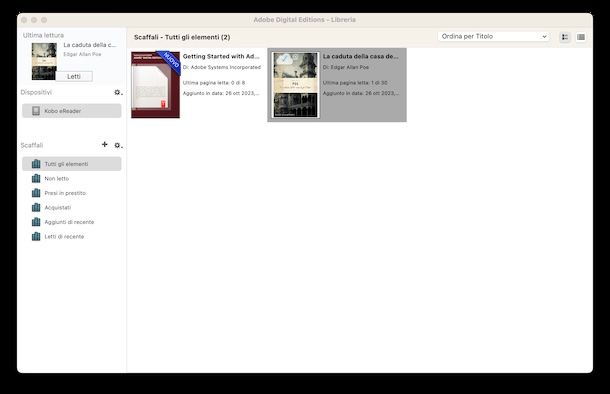Click the Non letto shelf icon
This screenshot has height=394, width=610.
36,179
